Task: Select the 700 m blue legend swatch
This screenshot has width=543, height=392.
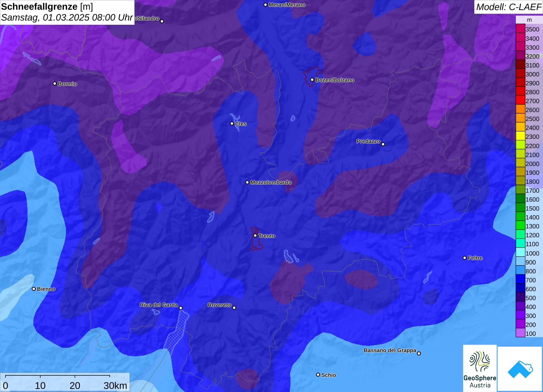Action: click(521, 280)
